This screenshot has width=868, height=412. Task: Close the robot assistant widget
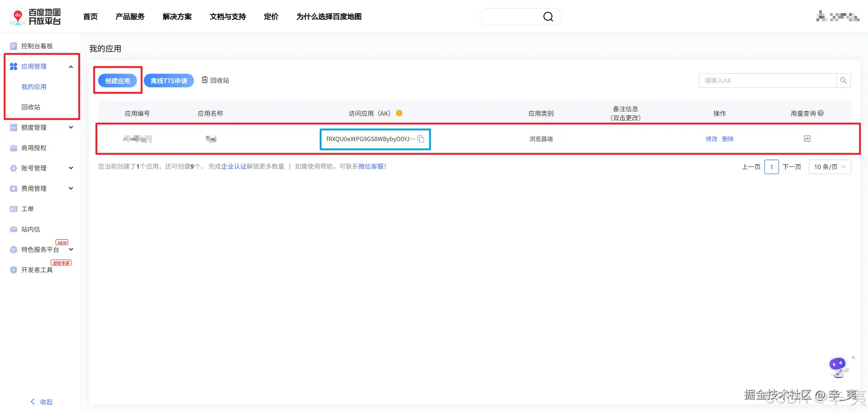click(x=853, y=358)
